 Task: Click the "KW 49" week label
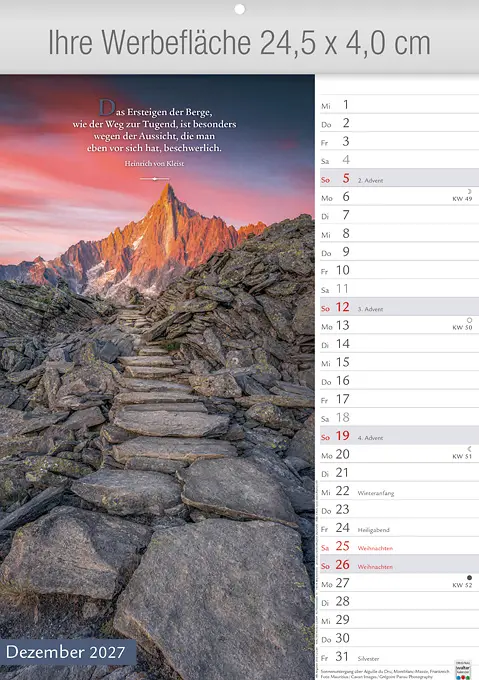pyautogui.click(x=462, y=199)
